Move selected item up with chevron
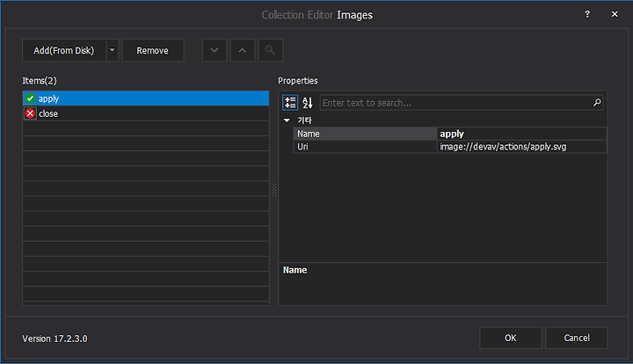633x364 pixels. pyautogui.click(x=243, y=50)
